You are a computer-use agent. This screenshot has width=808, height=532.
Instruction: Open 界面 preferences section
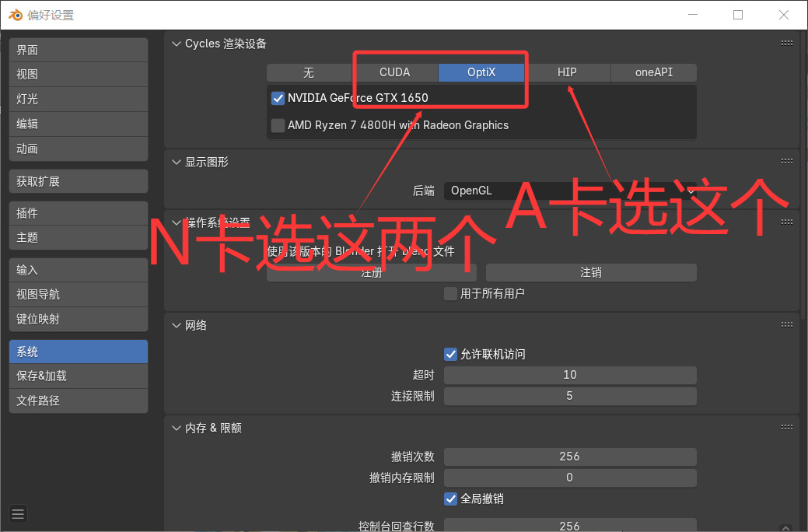tap(79, 50)
